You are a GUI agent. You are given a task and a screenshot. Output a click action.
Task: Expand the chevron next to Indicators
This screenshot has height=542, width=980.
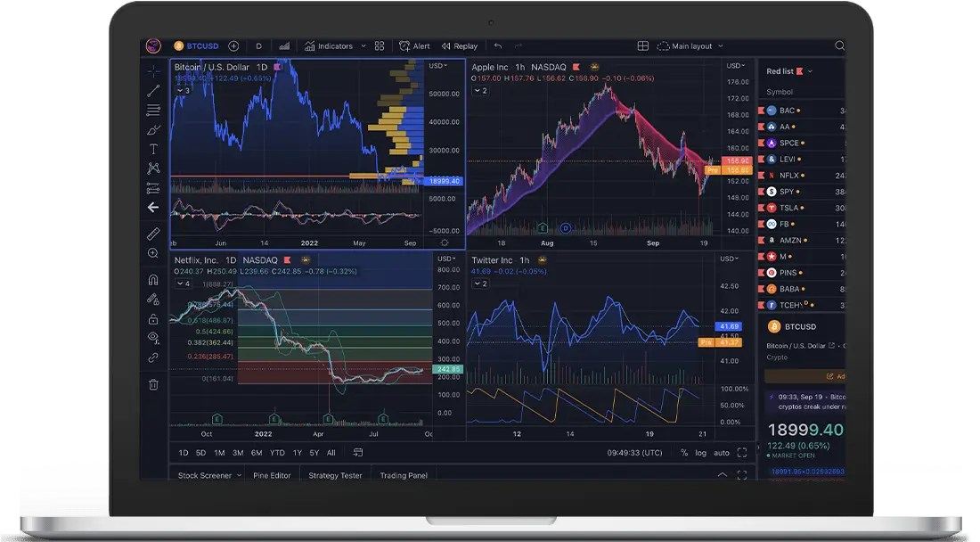pos(363,46)
